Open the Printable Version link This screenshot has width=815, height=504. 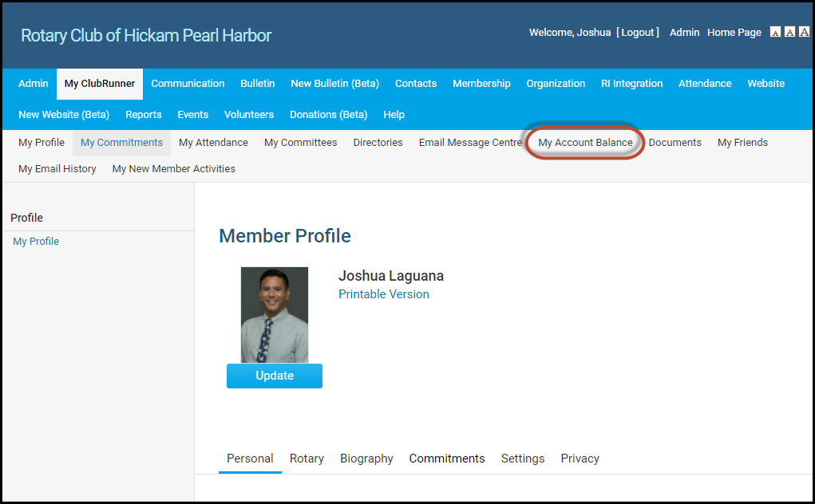pos(383,294)
